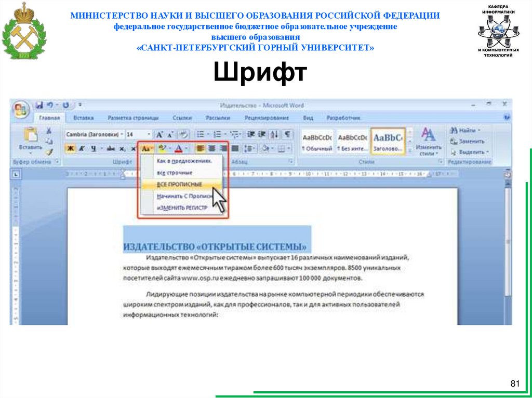This screenshot has width=532, height=398.
Task: Apply the Заголовок heading style
Action: click(x=388, y=142)
